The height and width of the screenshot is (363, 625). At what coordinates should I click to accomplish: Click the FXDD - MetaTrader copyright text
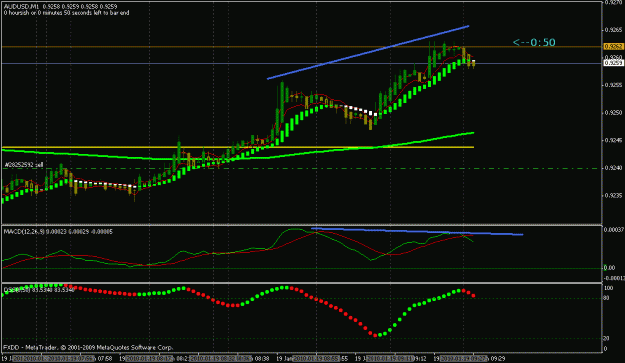point(88,347)
